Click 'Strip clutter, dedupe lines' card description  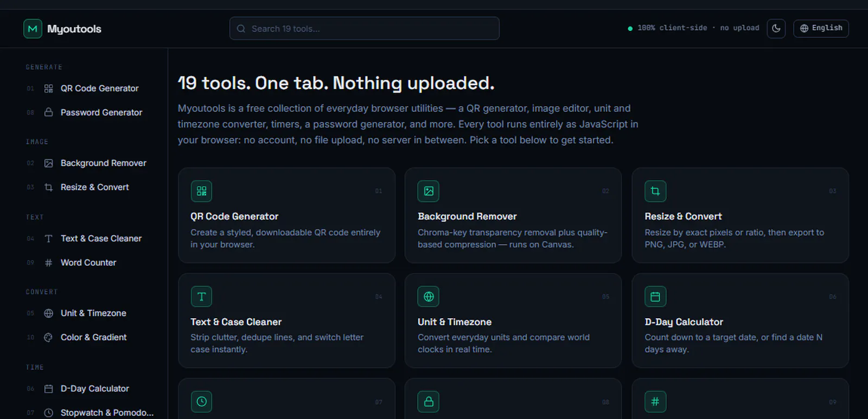[277, 343]
